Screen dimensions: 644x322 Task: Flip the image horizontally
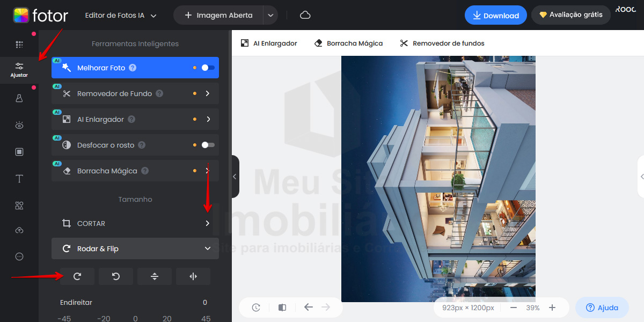click(x=193, y=276)
